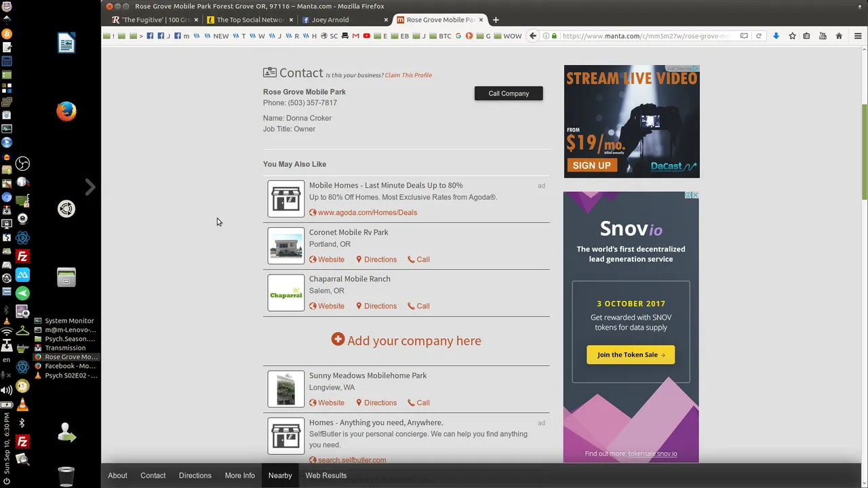Select More Info in bottom nav bar
The image size is (868, 488).
point(240,476)
